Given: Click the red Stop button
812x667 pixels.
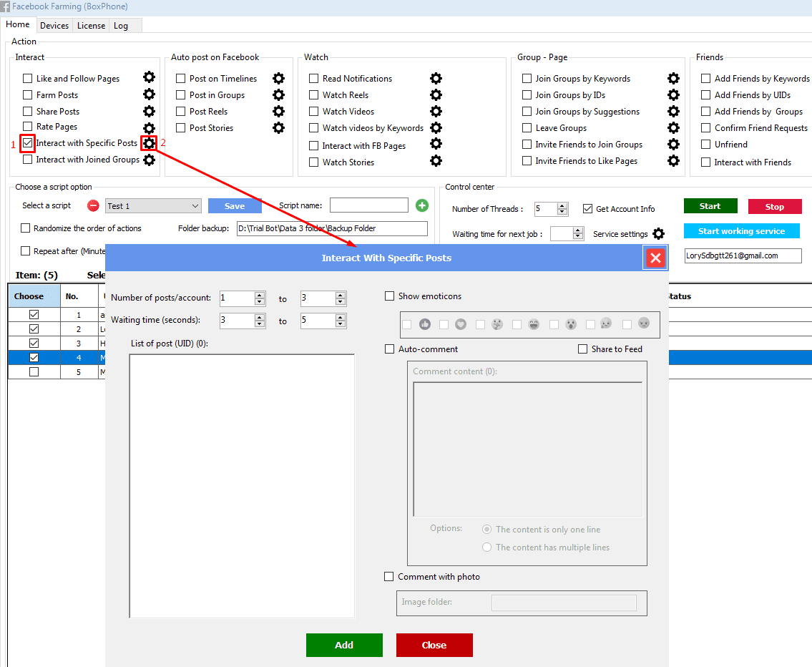Looking at the screenshot, I should point(775,207).
